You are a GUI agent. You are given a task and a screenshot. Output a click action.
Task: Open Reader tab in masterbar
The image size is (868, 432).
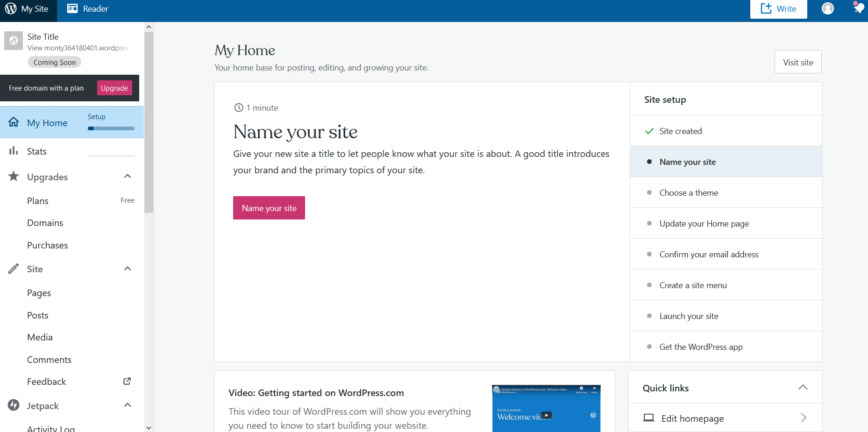tap(87, 9)
